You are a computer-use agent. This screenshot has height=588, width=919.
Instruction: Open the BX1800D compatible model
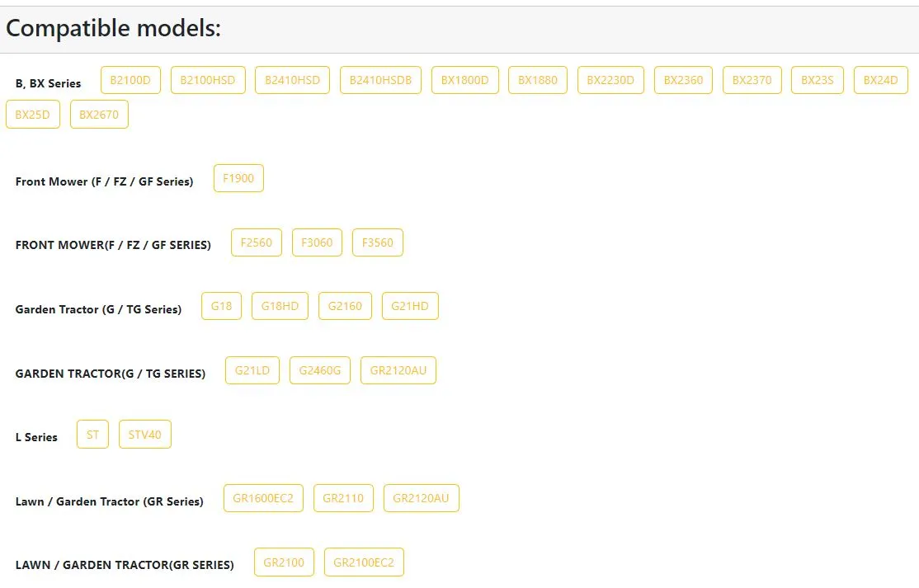click(464, 80)
